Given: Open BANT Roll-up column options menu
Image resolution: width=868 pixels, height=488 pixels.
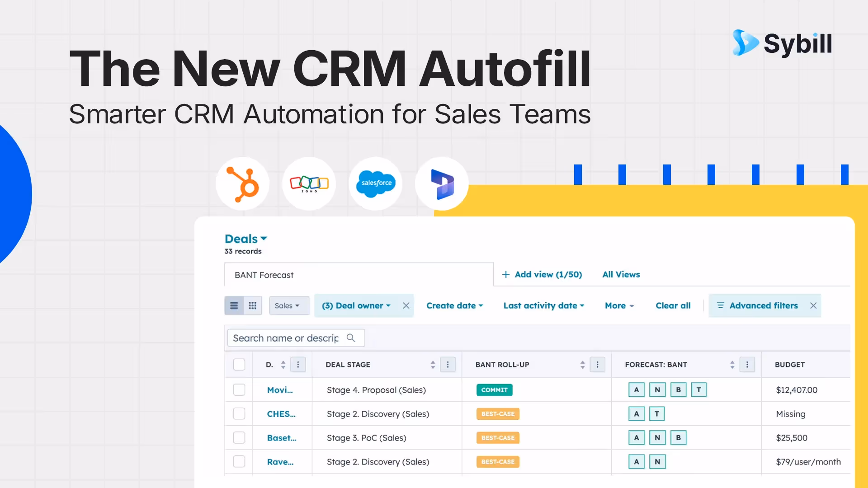Looking at the screenshot, I should (597, 365).
